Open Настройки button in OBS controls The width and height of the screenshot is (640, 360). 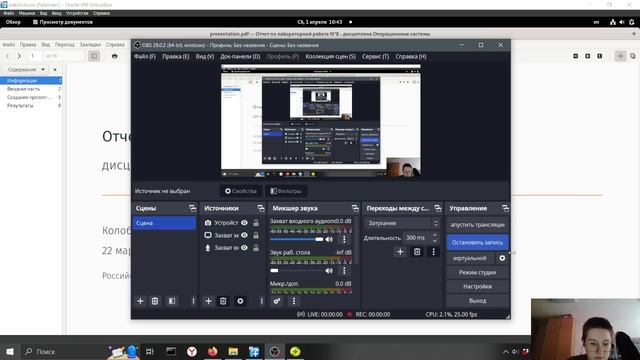477,287
